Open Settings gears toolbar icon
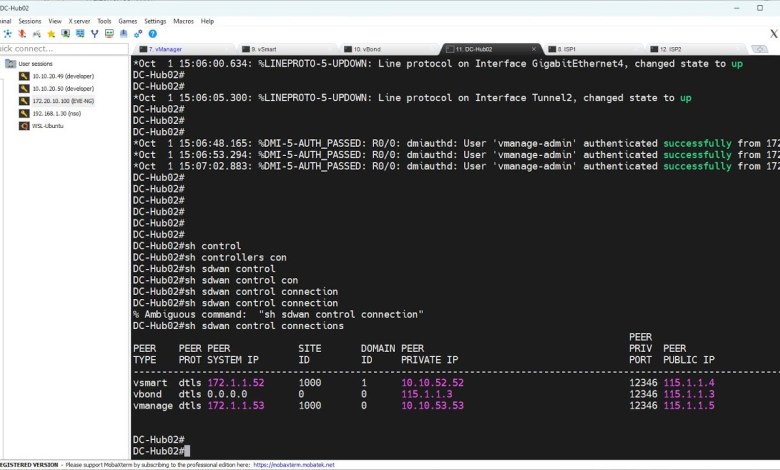The width and height of the screenshot is (780, 470). point(138,34)
